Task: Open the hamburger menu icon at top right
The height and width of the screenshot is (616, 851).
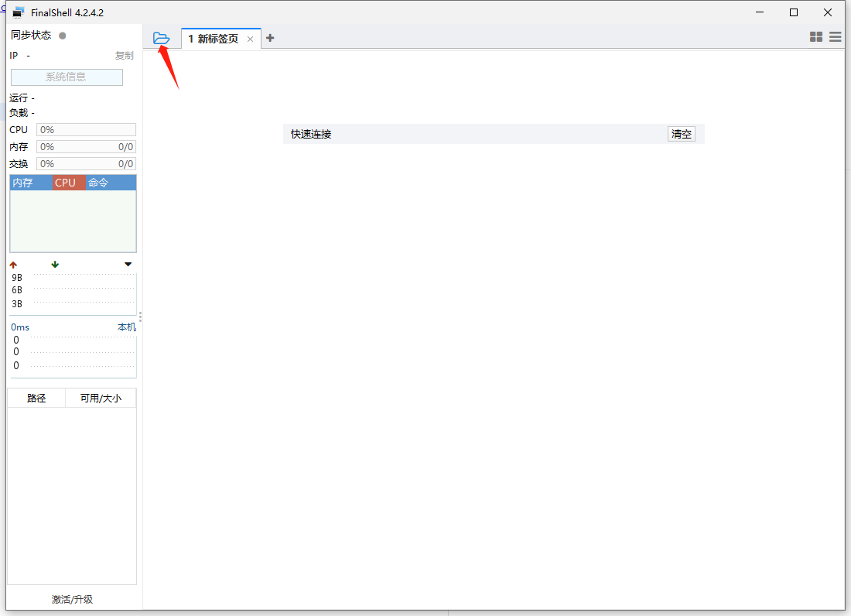Action: 836,37
